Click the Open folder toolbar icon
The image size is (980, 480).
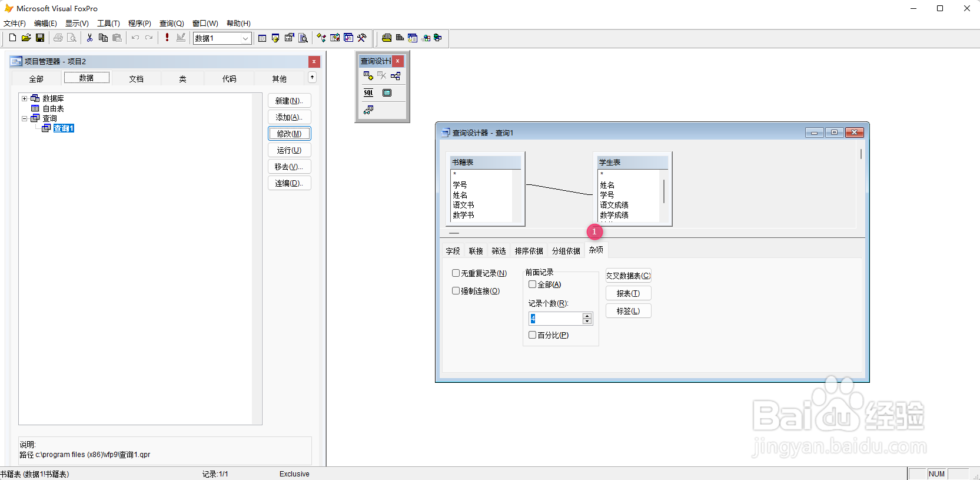(x=26, y=38)
